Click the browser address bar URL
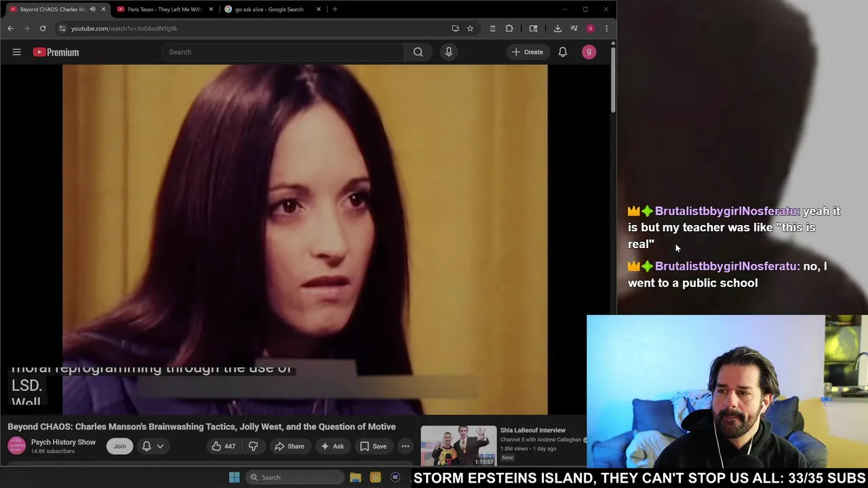Screen dimensions: 868x488 point(124,28)
